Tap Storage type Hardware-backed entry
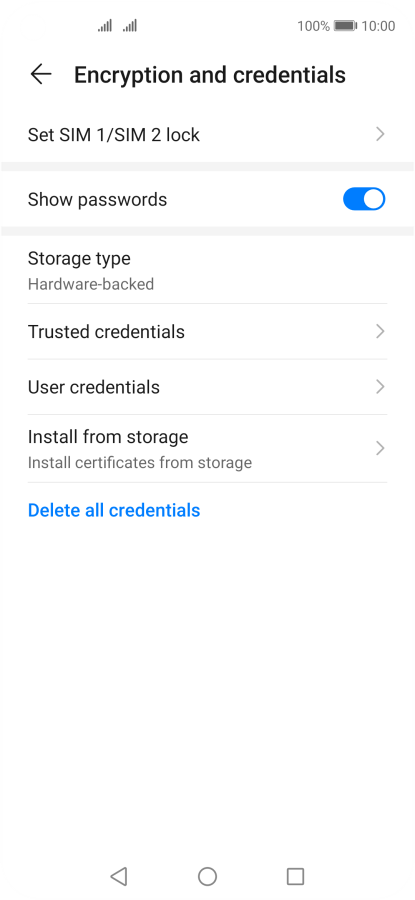 [x=207, y=270]
